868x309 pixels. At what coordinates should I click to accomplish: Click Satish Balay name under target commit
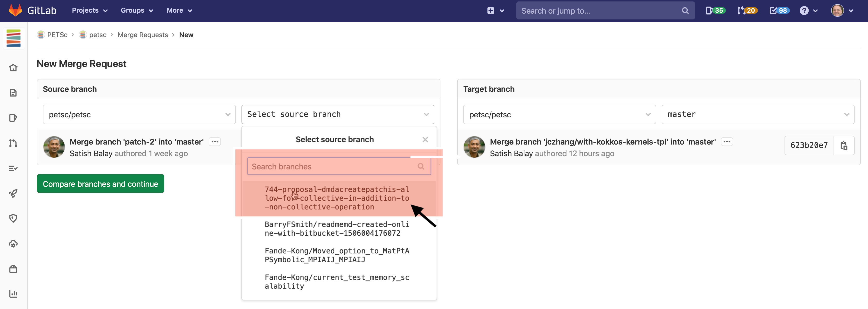[511, 154]
